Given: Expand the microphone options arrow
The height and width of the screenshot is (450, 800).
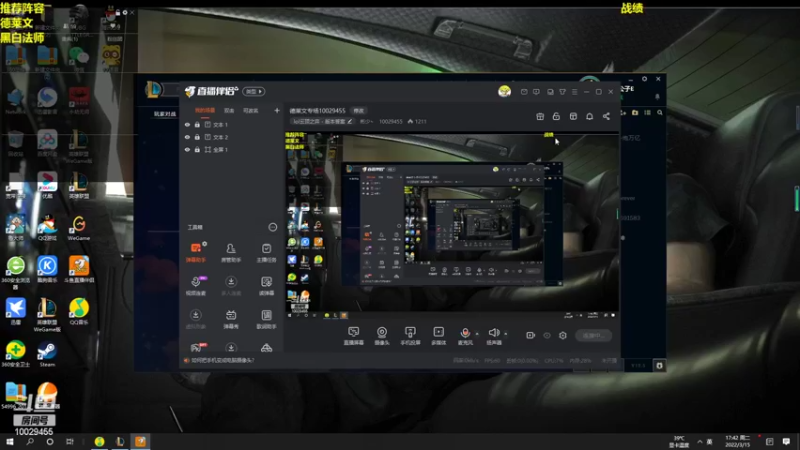Looking at the screenshot, I should point(477,334).
